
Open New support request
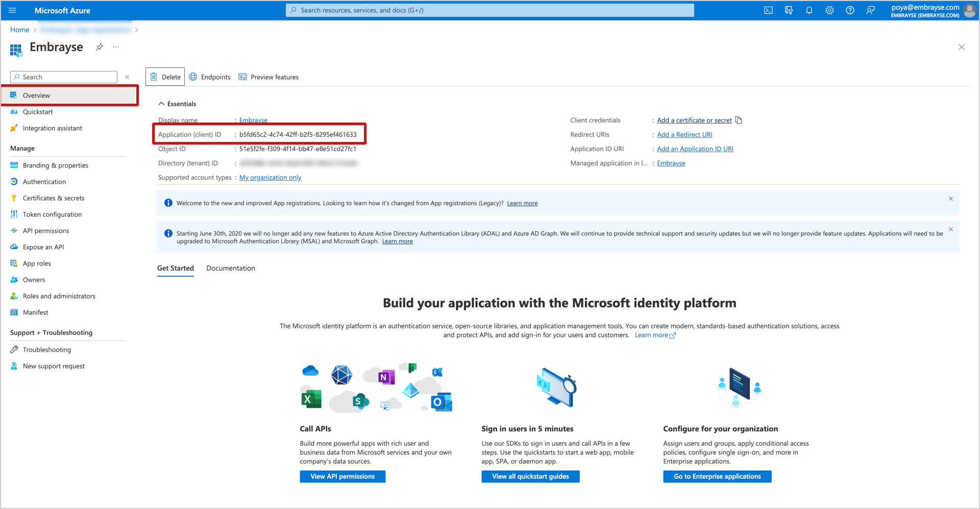(x=54, y=366)
